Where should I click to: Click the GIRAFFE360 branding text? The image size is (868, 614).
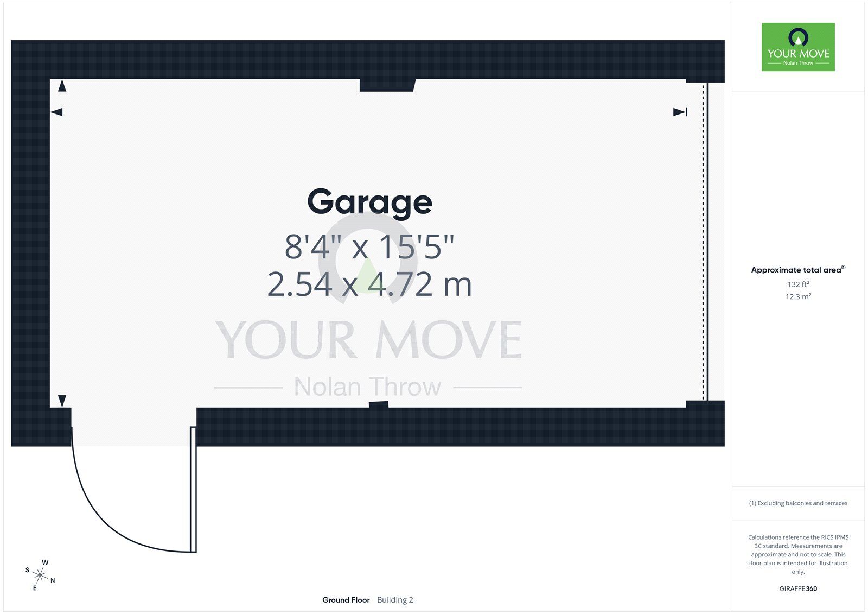click(798, 588)
